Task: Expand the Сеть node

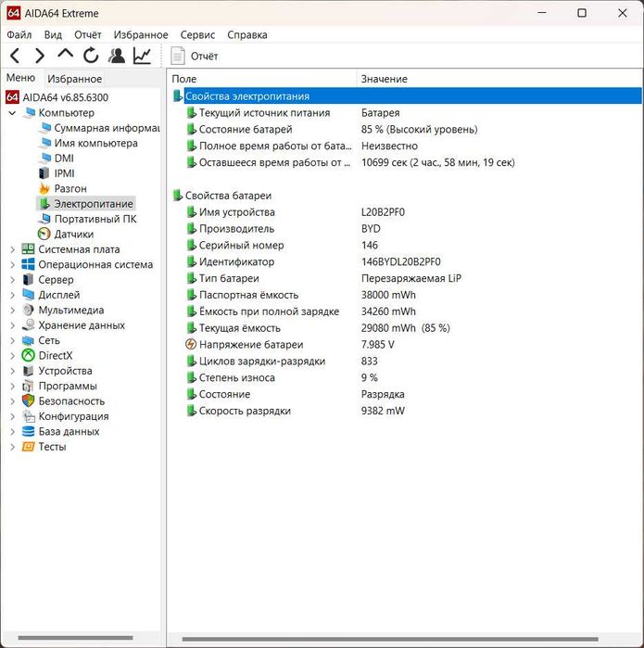Action: (12, 340)
